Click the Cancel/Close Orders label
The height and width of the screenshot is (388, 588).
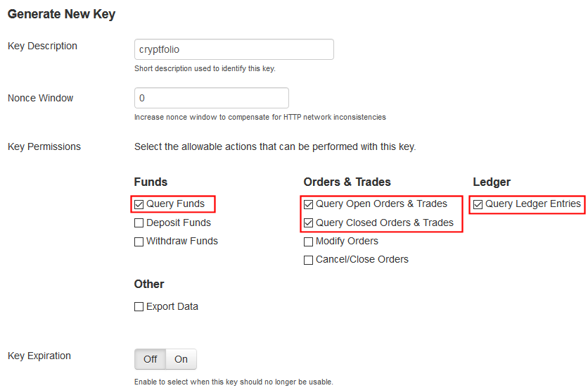tap(362, 259)
